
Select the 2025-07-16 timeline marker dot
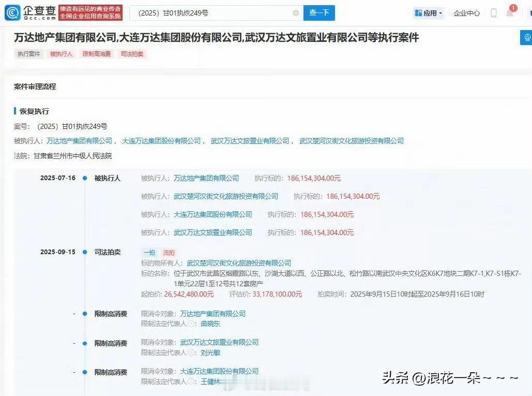coord(85,178)
